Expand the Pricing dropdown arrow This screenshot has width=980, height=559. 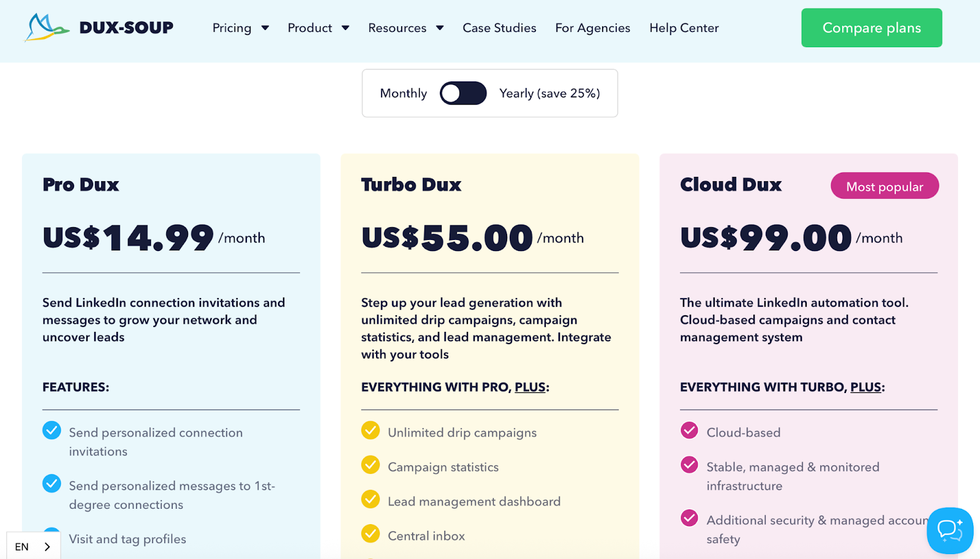click(265, 28)
